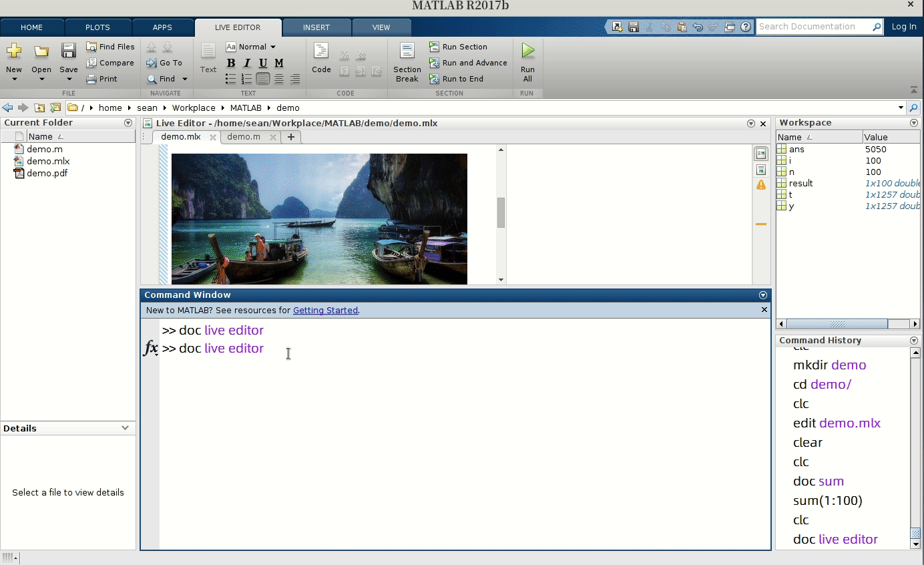Click the Compare files icon
Screen dimensions: 924x565
91,63
